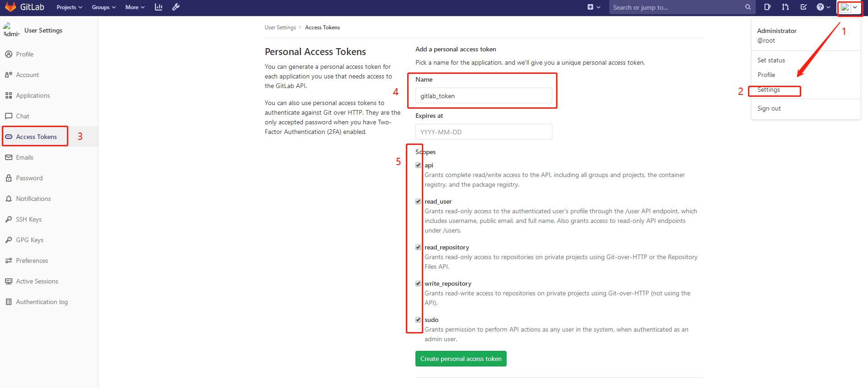Click the Profile sidebar icon
Viewport: 868px width, 388px height.
(8, 54)
